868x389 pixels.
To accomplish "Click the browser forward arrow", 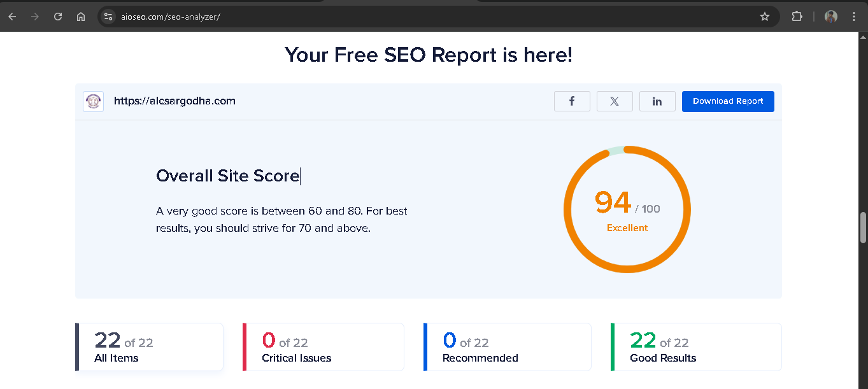I will click(35, 17).
